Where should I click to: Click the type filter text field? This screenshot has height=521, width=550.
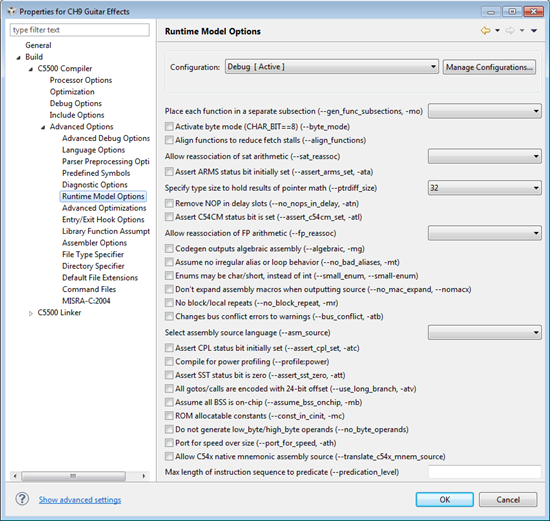click(x=80, y=30)
